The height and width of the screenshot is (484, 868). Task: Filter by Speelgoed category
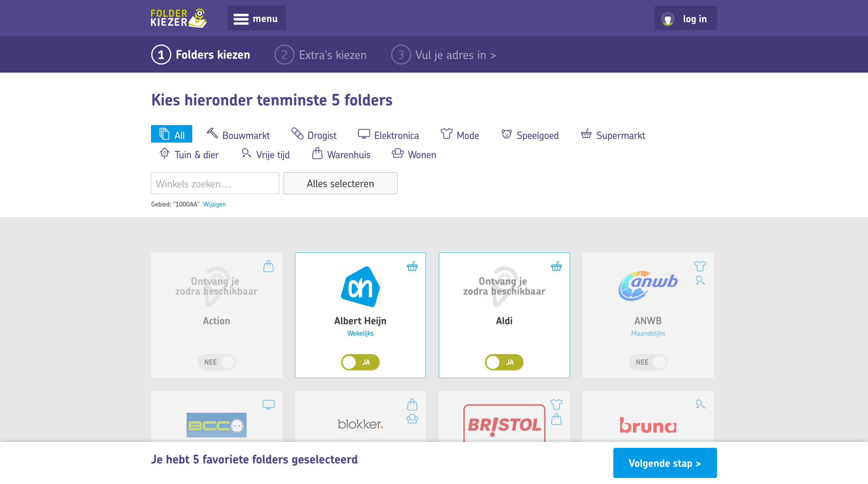click(x=530, y=134)
